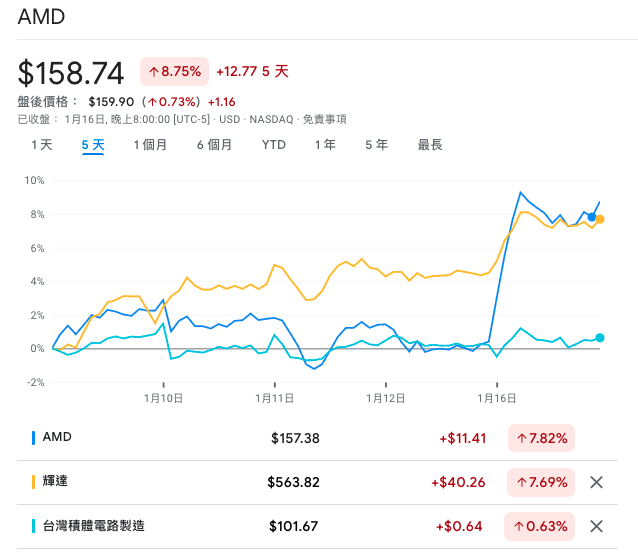Click the TSMC ↑0.63% badge
Screen dimensions: 638x556
point(540,526)
